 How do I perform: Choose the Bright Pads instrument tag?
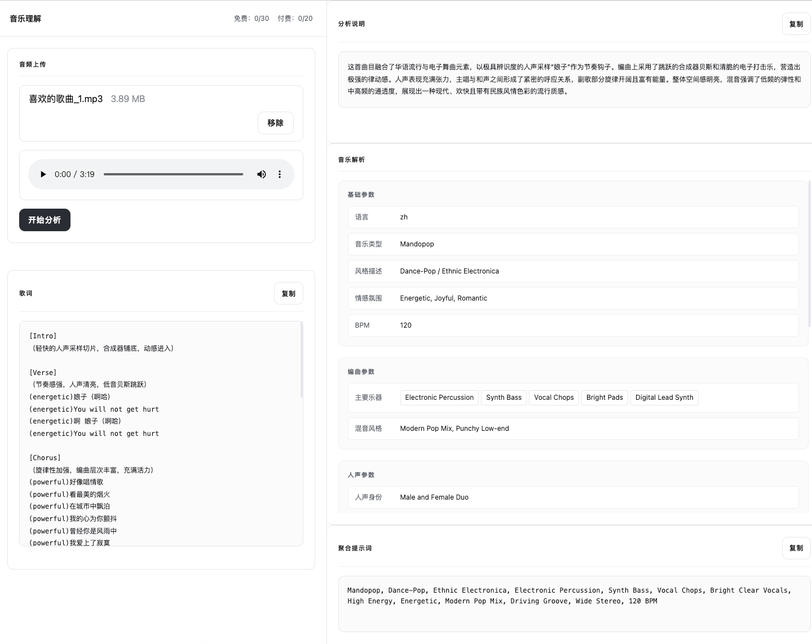click(604, 398)
